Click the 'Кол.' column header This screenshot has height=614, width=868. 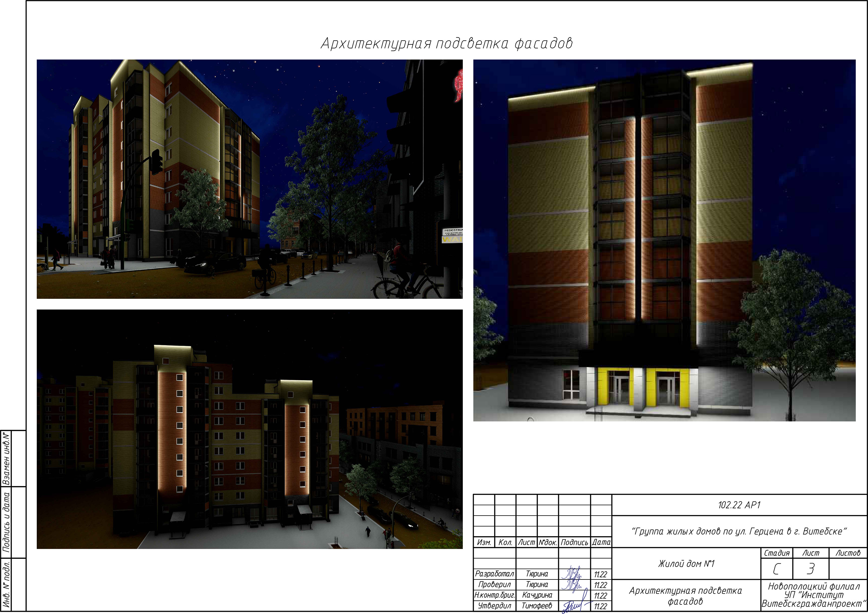tap(505, 542)
